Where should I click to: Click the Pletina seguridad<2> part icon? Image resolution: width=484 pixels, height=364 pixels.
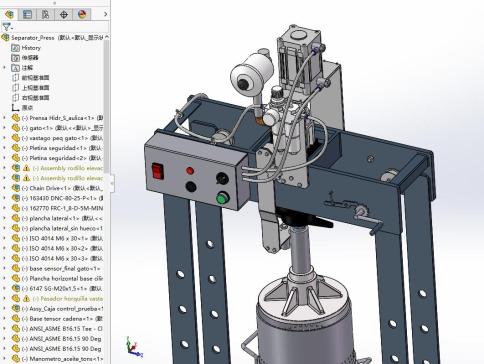pyautogui.click(x=16, y=158)
